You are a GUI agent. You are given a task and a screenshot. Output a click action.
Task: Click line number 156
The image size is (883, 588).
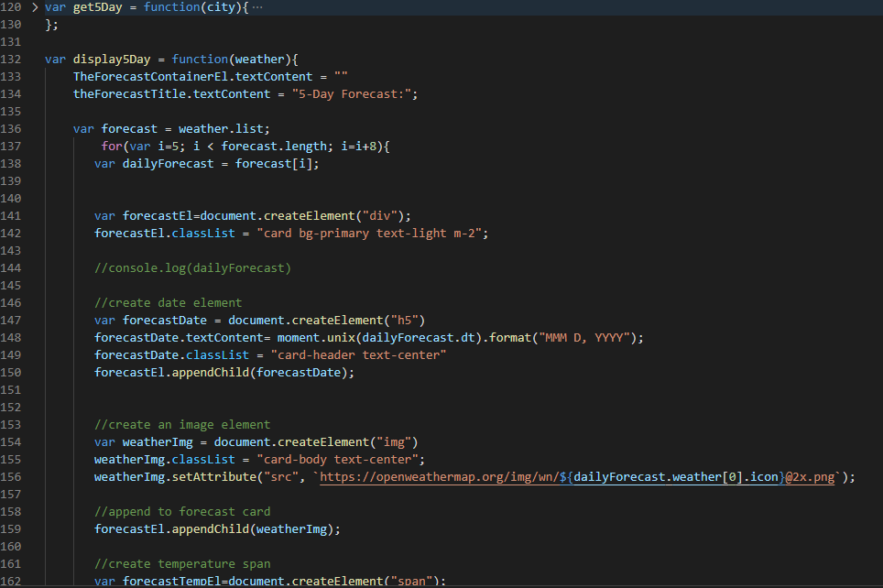click(x=11, y=477)
